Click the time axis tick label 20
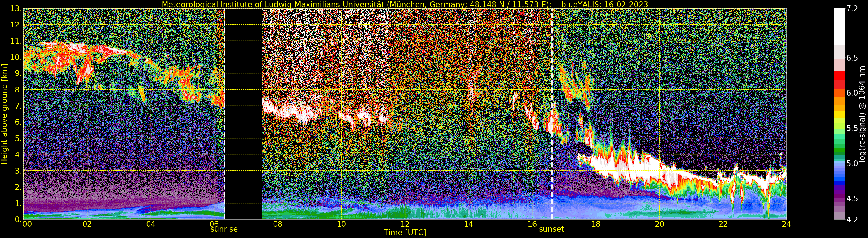868x238 pixels. coord(659,224)
